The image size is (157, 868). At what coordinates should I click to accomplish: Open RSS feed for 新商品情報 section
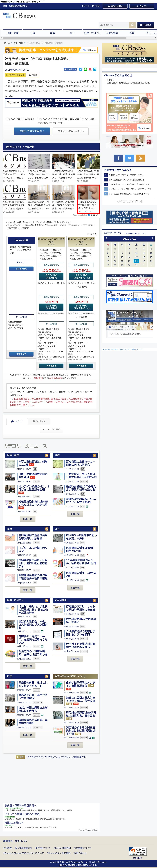click(94, 600)
